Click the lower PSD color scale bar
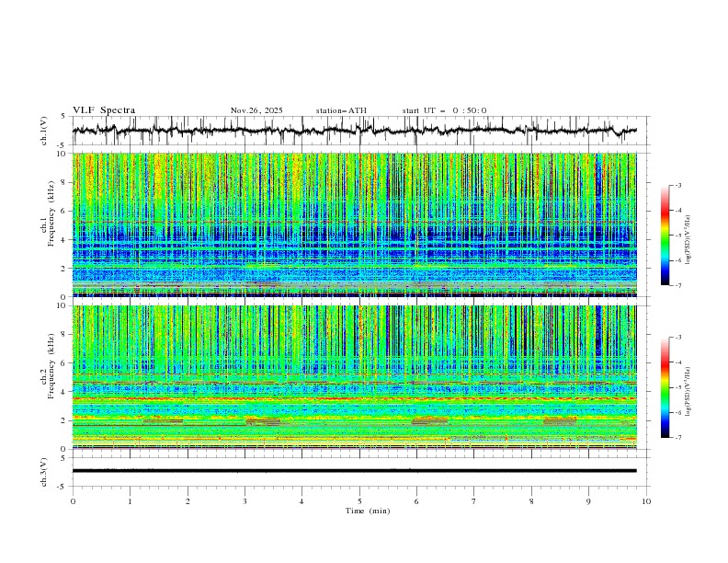 point(665,387)
